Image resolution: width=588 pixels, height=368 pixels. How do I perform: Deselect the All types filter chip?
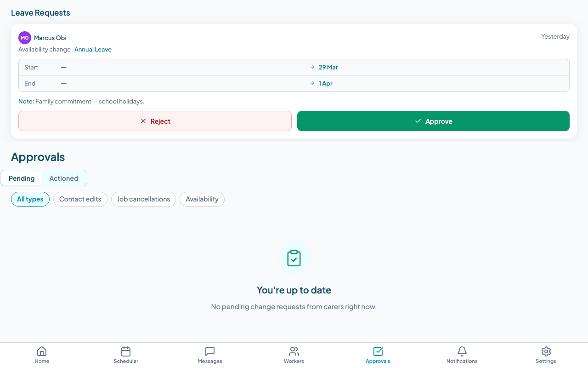30,199
